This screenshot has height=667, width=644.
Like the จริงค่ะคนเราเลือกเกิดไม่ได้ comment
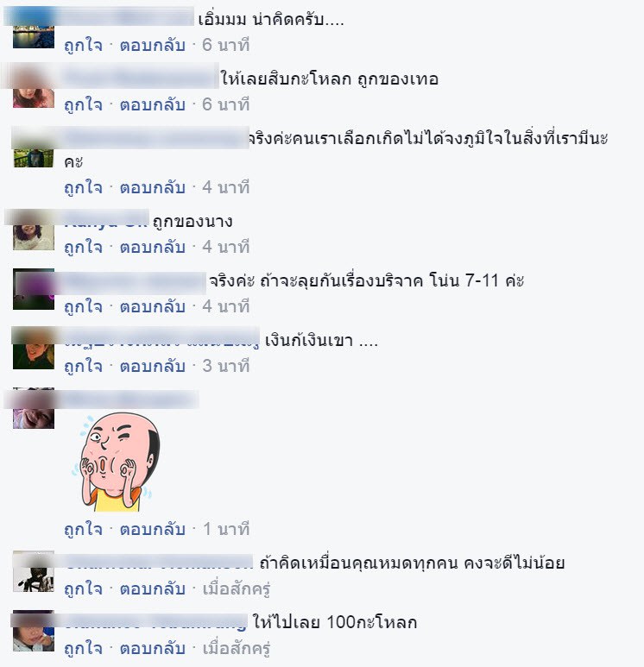coord(83,187)
